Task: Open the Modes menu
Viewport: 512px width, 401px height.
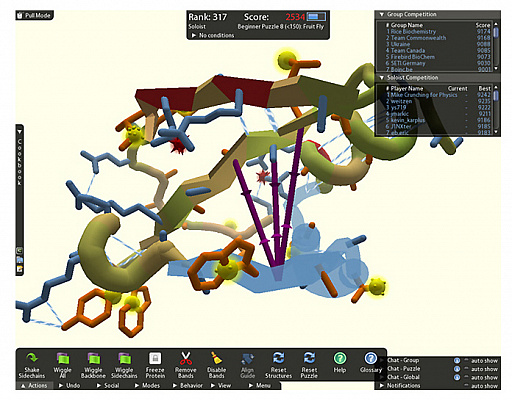Action: 147,386
